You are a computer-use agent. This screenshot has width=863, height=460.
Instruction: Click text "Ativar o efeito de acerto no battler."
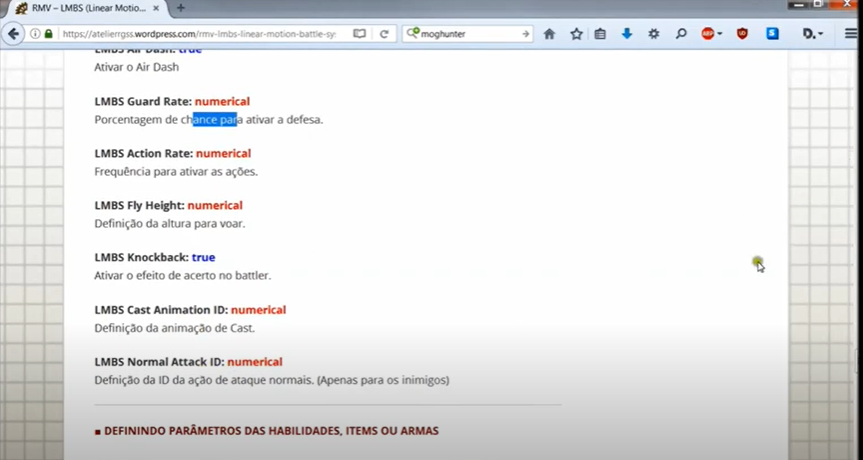click(183, 276)
